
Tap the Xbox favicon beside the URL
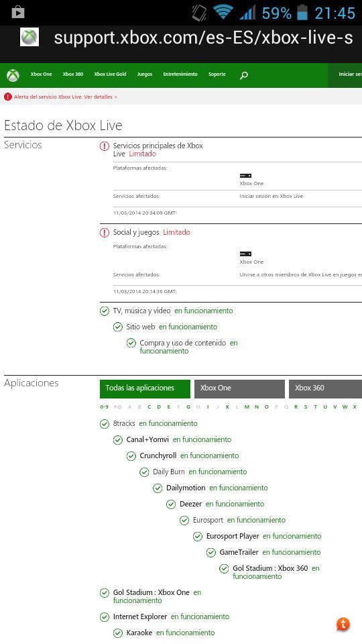tap(29, 37)
